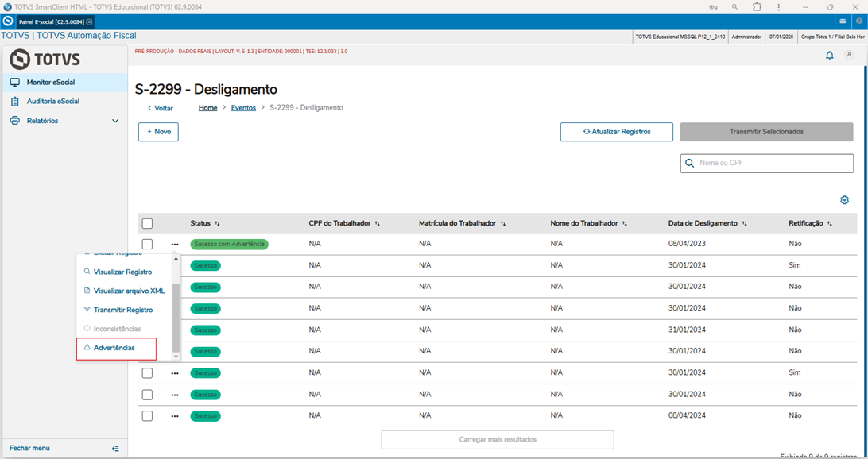This screenshot has width=868, height=459.
Task: Click the TOTVS logo in the sidebar
Action: (x=45, y=60)
